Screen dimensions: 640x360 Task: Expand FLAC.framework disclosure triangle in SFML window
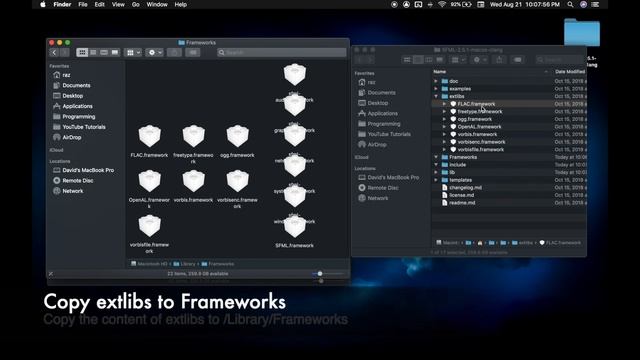pyautogui.click(x=444, y=104)
